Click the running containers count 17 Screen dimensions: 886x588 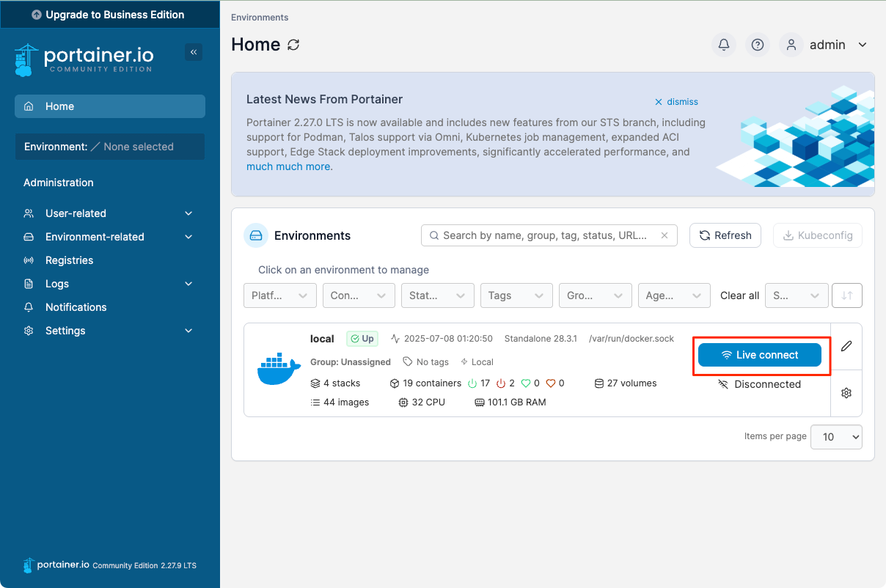(x=479, y=383)
